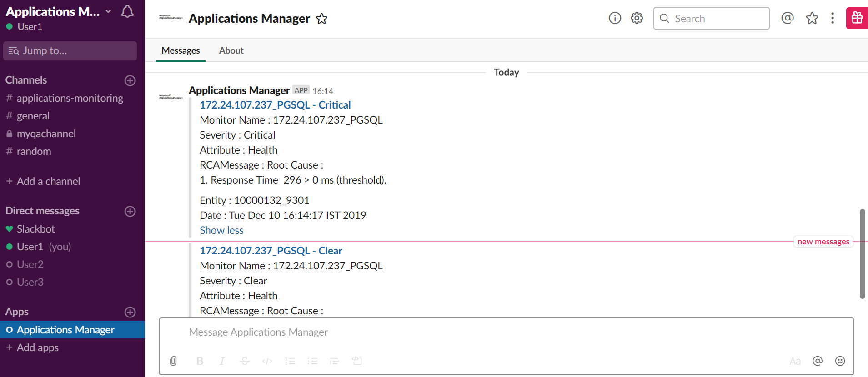Toggle bold formatting in message composer
Screen dimensions: 868x377
click(x=200, y=361)
